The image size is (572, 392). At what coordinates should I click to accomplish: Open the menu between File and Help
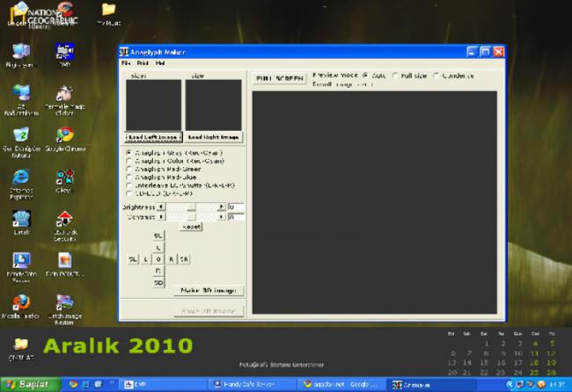pos(143,63)
